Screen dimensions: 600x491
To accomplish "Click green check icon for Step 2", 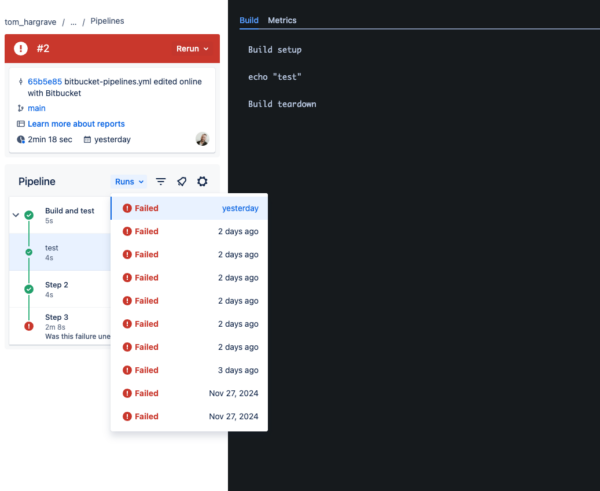I will (x=30, y=289).
